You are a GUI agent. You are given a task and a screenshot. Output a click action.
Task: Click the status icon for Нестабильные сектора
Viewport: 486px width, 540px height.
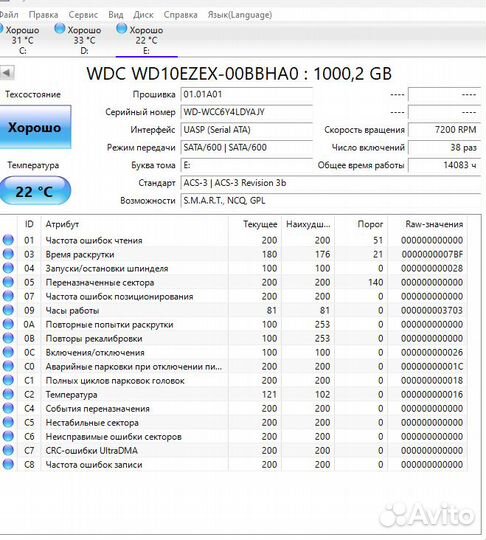pos(8,422)
